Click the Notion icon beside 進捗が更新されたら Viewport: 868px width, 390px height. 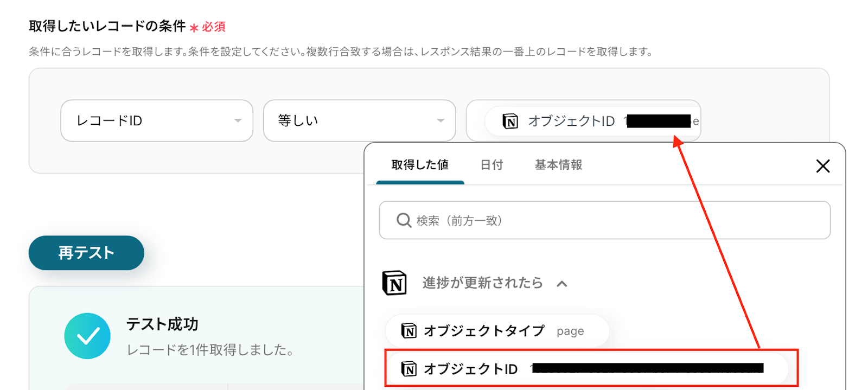[394, 283]
